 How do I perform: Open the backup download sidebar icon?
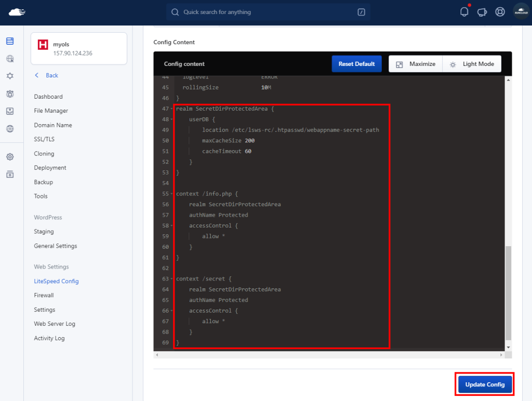[10, 111]
